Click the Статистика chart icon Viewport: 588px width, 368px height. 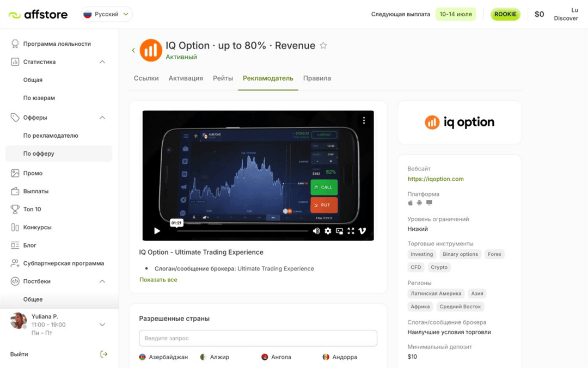(15, 62)
